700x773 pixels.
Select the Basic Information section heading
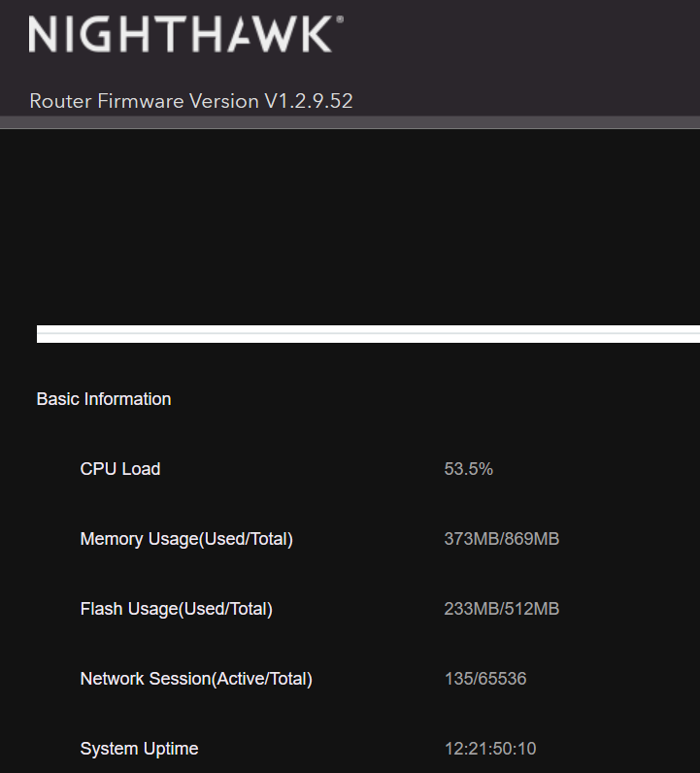[104, 399]
